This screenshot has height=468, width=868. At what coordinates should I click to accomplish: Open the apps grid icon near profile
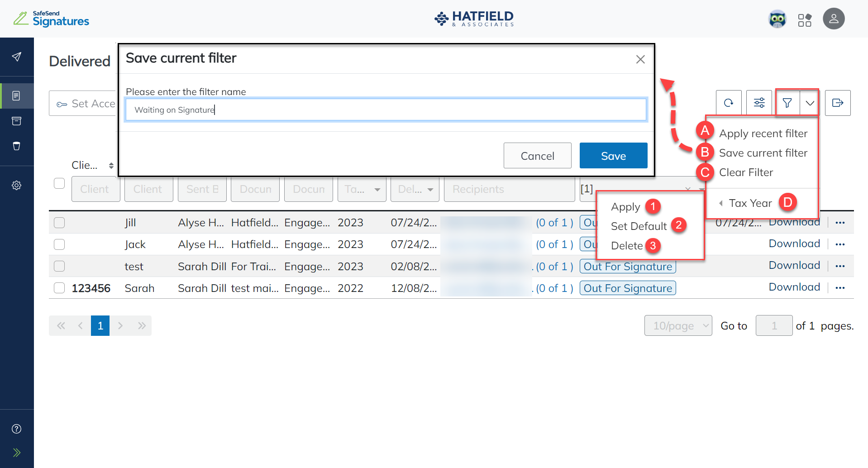point(805,19)
